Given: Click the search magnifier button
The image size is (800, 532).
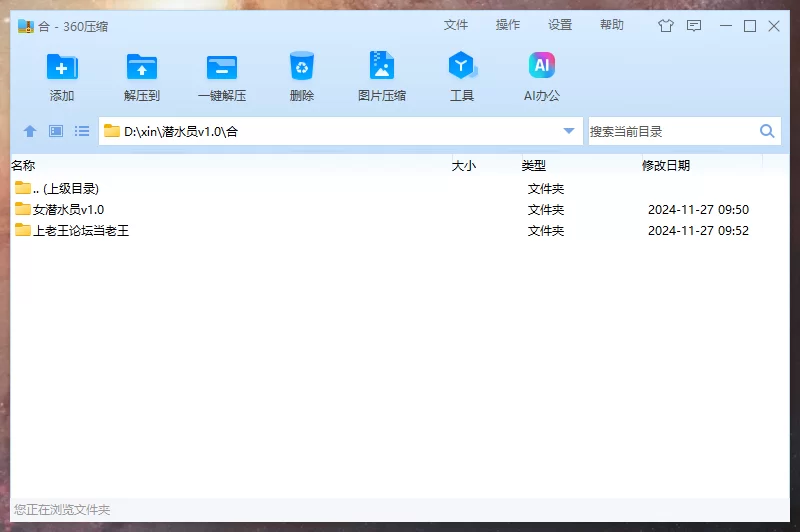Looking at the screenshot, I should (x=767, y=131).
